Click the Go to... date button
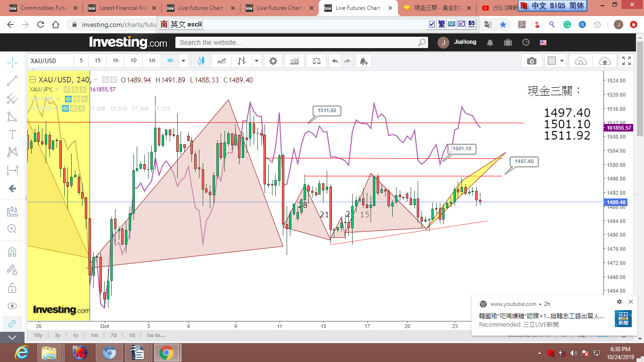 156,335
